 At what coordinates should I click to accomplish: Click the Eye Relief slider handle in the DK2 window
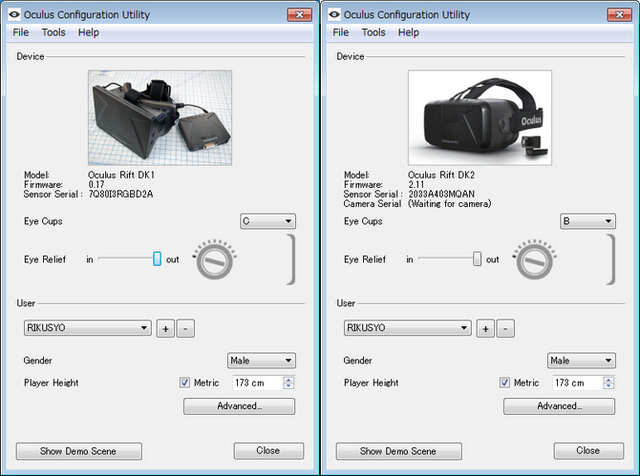477,259
